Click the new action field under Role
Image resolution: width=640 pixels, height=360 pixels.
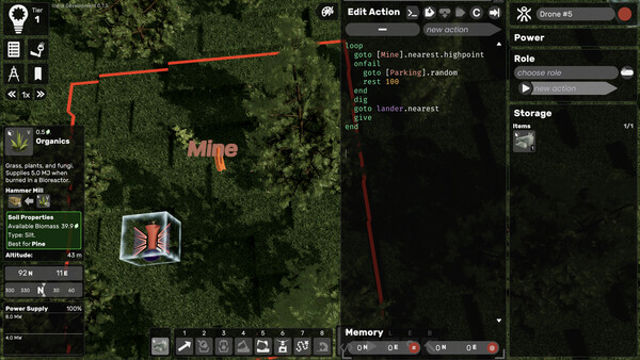(x=574, y=89)
